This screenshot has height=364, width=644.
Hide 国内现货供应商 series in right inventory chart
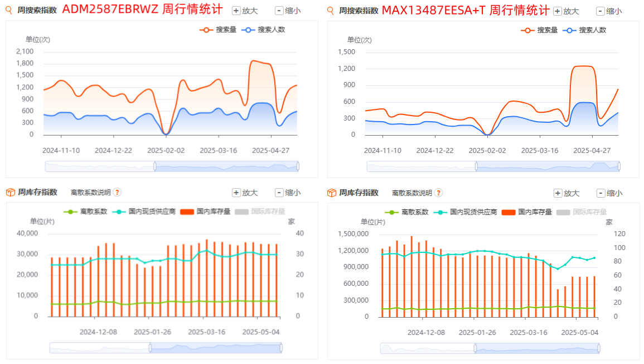[466, 212]
